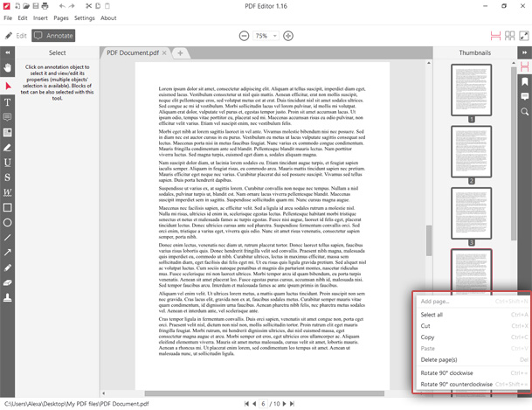The height and width of the screenshot is (410, 532).
Task: Collapse the left Select panel
Action: pos(8,52)
